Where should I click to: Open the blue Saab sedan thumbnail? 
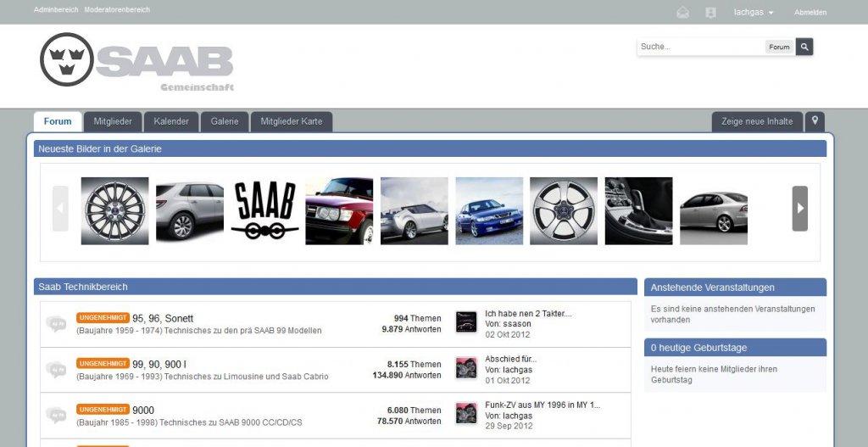pyautogui.click(x=489, y=211)
